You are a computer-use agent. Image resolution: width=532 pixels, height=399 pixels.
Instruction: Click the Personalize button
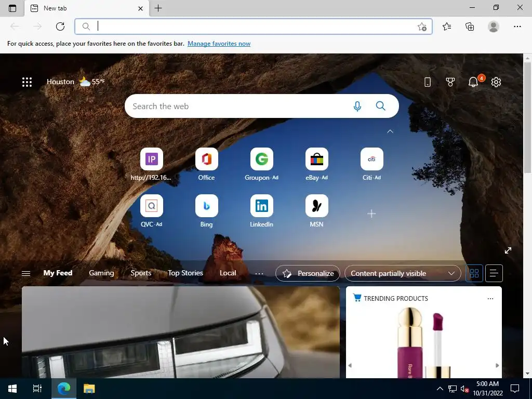pyautogui.click(x=308, y=273)
